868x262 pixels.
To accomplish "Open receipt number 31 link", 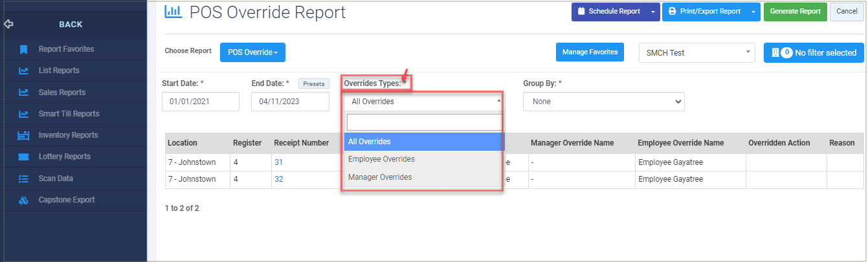I will point(279,162).
